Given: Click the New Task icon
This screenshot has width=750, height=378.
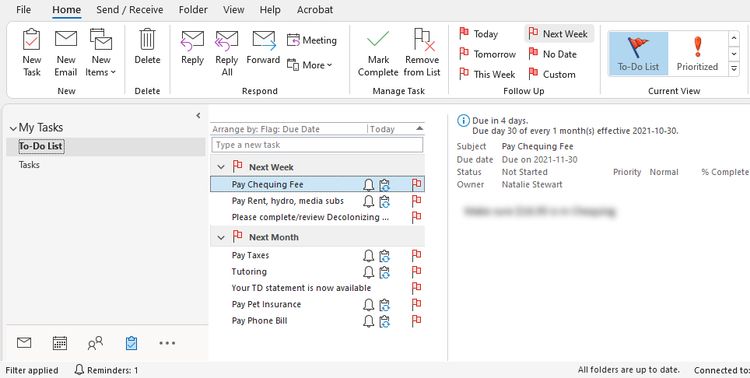Looking at the screenshot, I should pyautogui.click(x=32, y=41).
